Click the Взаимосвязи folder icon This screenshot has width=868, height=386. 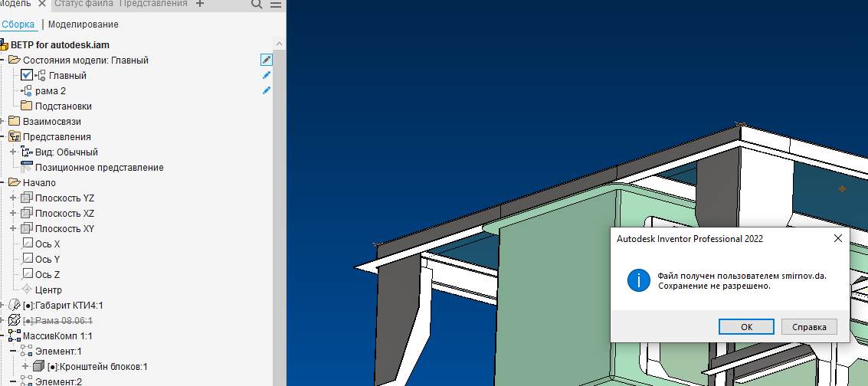click(15, 121)
